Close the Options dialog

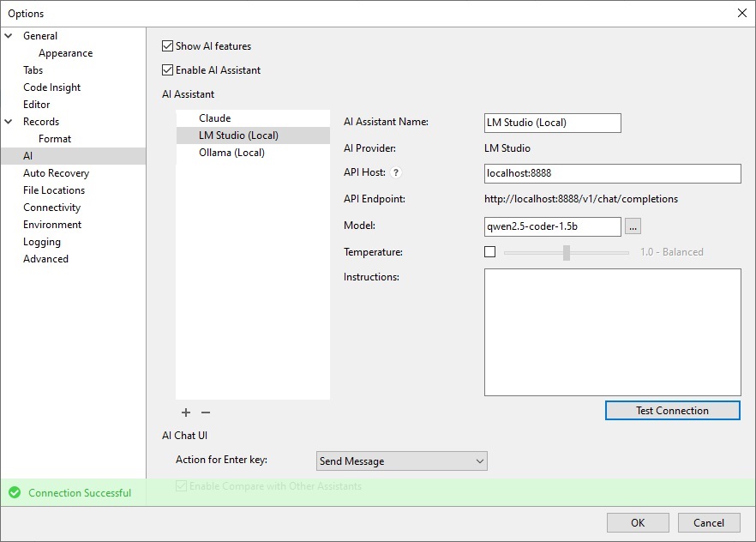[742, 13]
